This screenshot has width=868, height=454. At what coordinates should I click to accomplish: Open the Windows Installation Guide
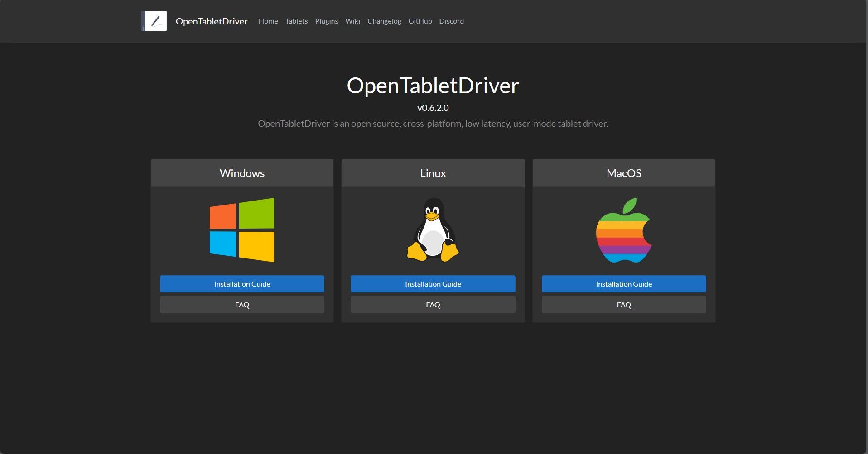click(242, 284)
